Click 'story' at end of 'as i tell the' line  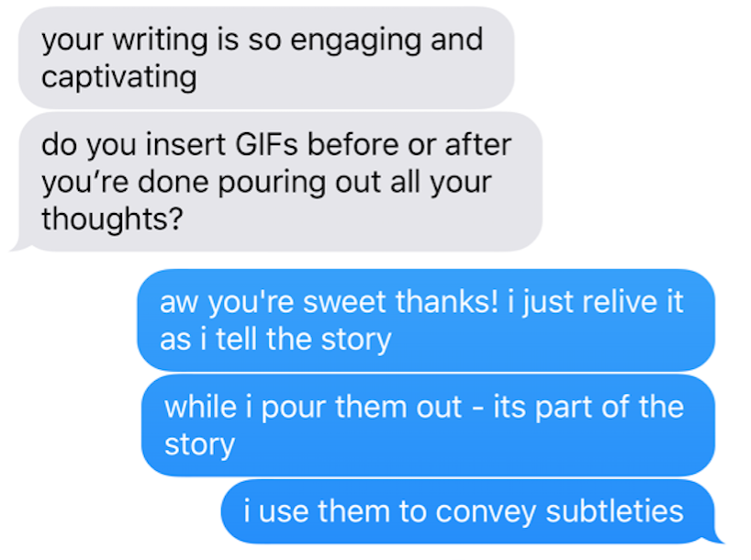356,341
